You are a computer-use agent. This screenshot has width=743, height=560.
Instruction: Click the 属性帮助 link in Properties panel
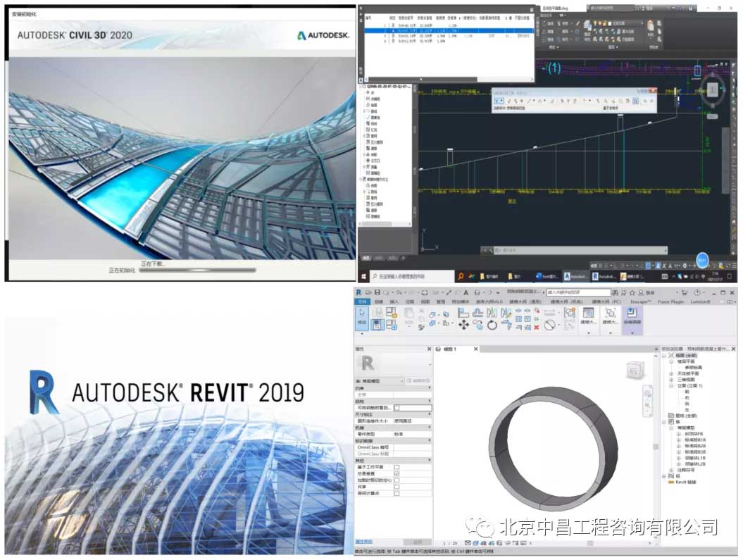click(x=364, y=542)
